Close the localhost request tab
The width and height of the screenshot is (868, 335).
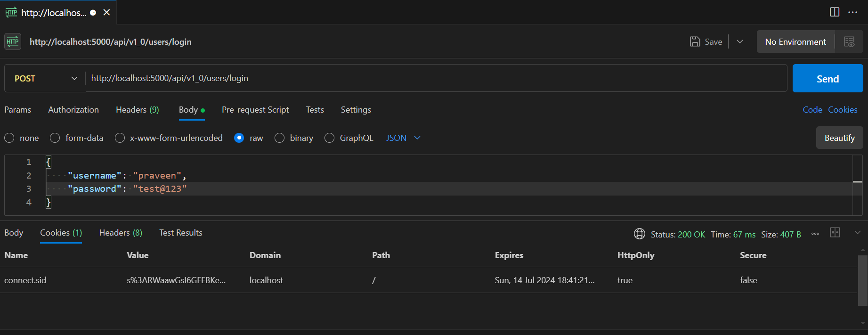(x=106, y=13)
